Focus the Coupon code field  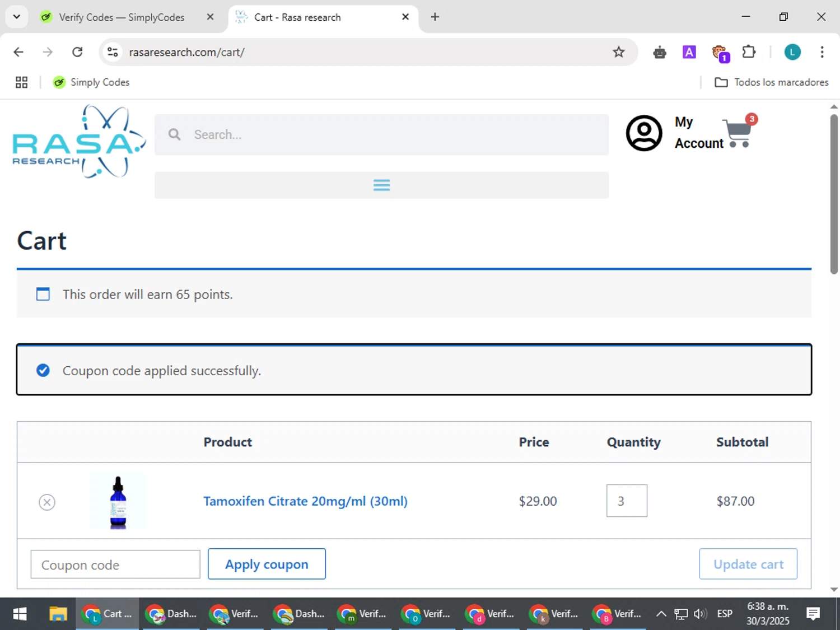[115, 564]
